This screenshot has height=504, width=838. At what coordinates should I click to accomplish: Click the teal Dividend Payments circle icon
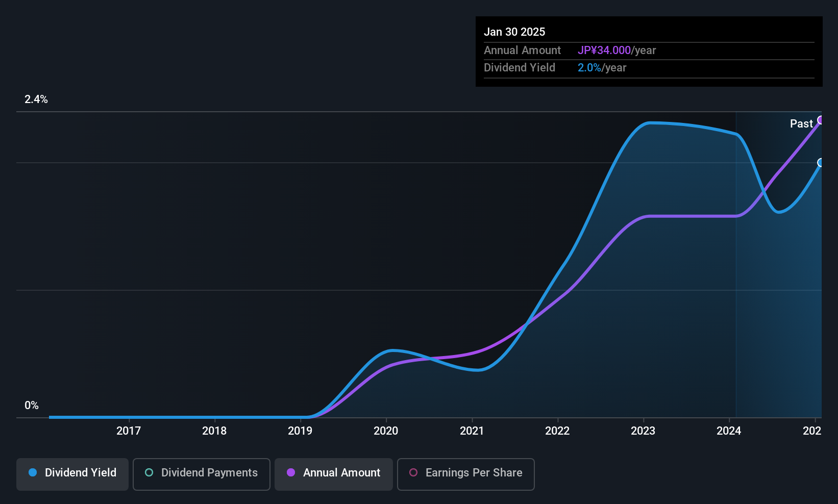(149, 472)
